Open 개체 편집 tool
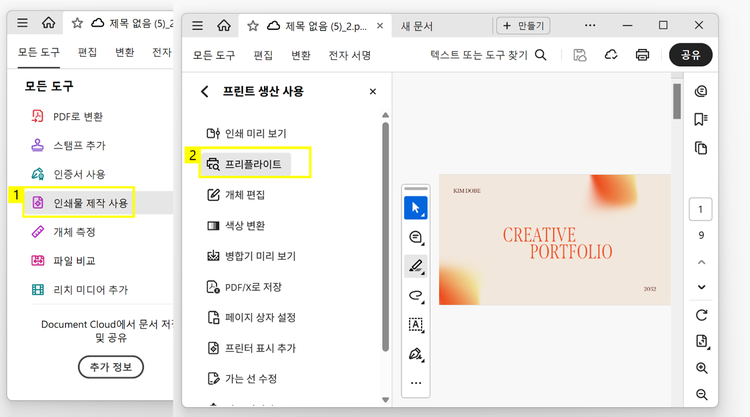 [x=236, y=195]
